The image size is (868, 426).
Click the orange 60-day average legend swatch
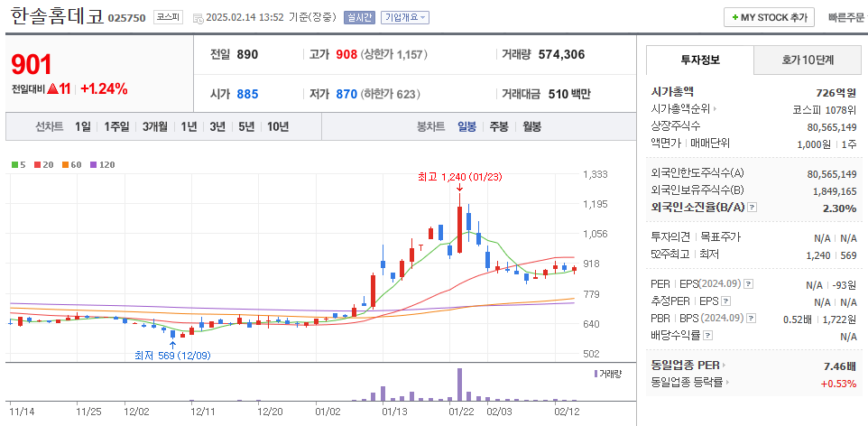(64, 164)
